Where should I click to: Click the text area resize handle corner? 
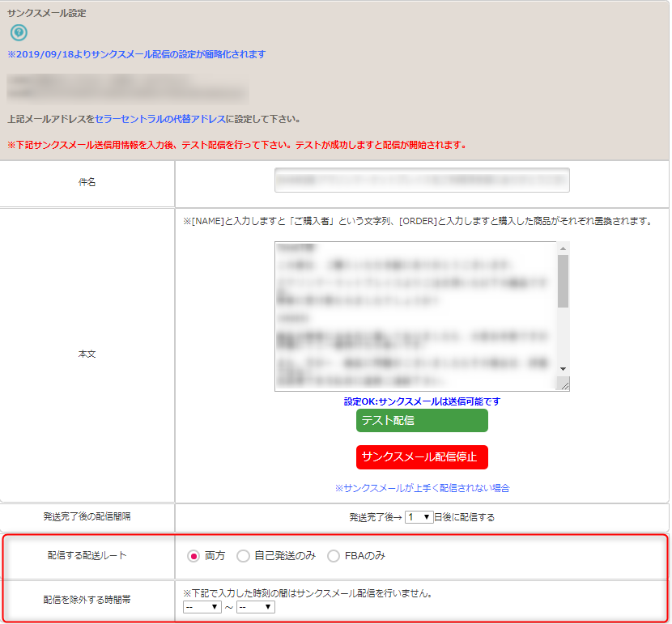point(564,385)
